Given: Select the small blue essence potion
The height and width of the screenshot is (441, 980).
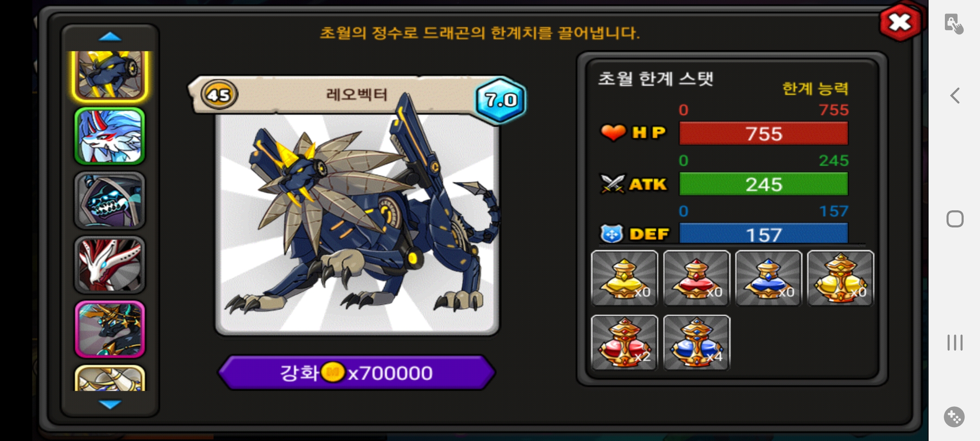Looking at the screenshot, I should pos(768,278).
